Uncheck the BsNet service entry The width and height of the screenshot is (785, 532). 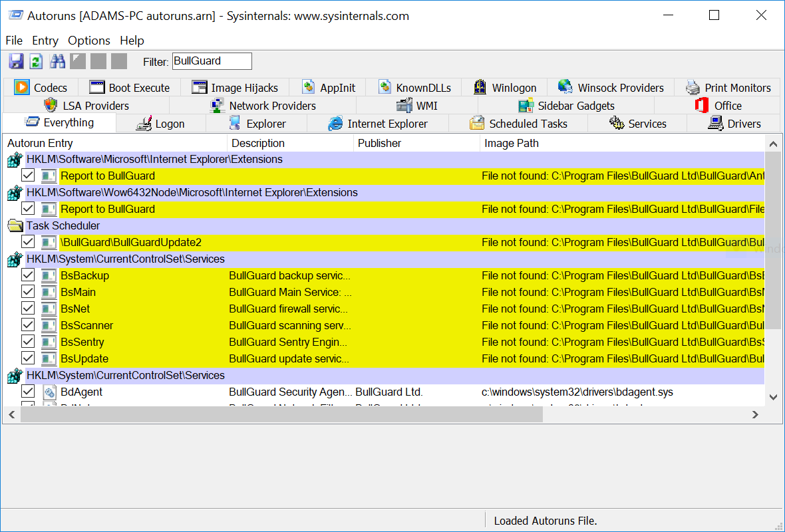coord(28,309)
